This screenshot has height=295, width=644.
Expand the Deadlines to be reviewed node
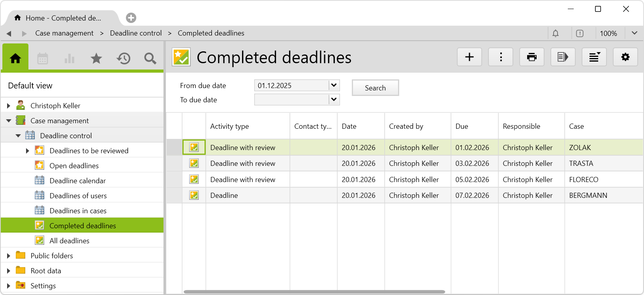[27, 151]
